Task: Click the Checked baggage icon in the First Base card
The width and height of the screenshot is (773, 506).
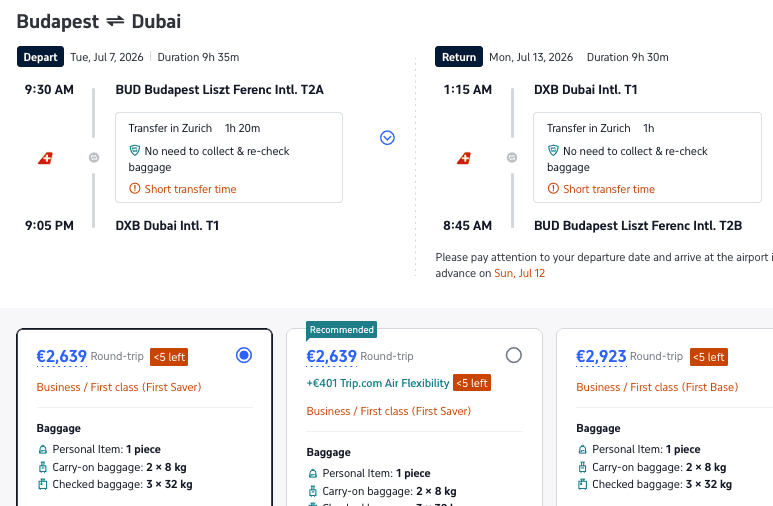Action: (x=583, y=485)
